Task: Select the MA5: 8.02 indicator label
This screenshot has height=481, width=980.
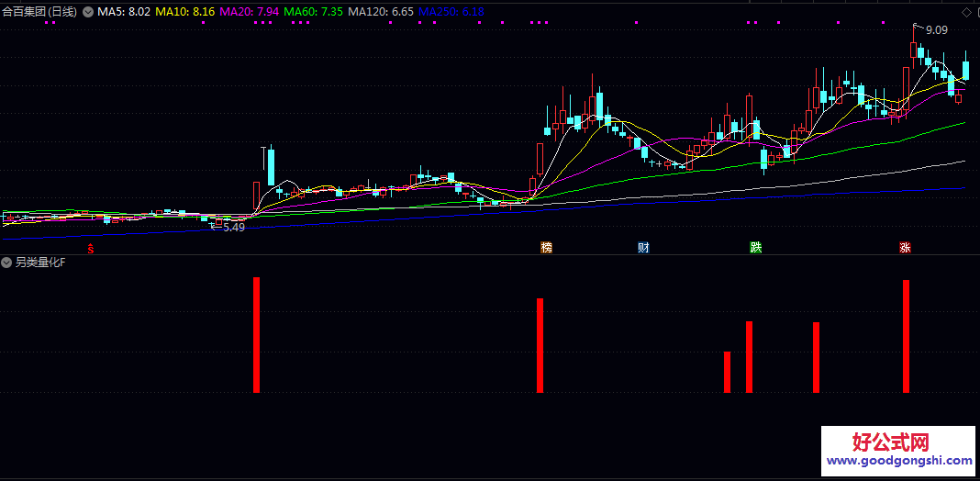Action: click(123, 12)
